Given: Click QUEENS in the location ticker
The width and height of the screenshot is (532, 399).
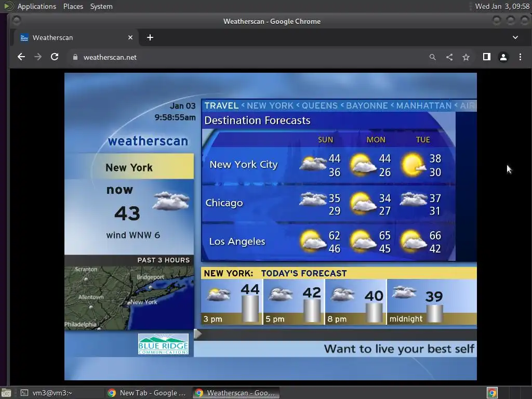Looking at the screenshot, I should [x=320, y=105].
